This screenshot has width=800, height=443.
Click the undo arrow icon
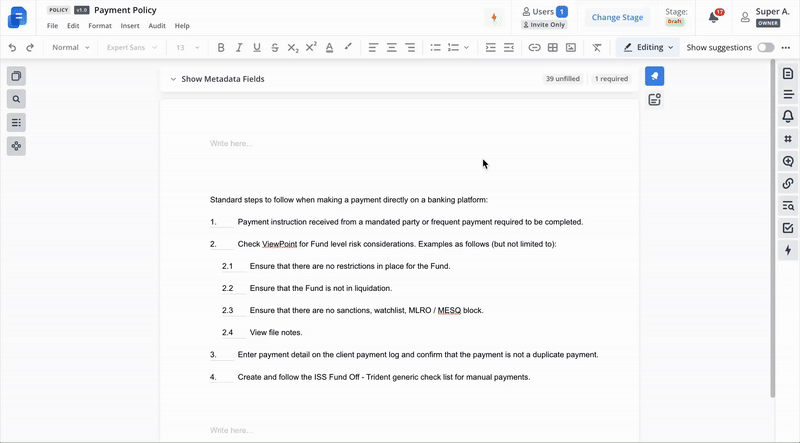click(x=12, y=47)
